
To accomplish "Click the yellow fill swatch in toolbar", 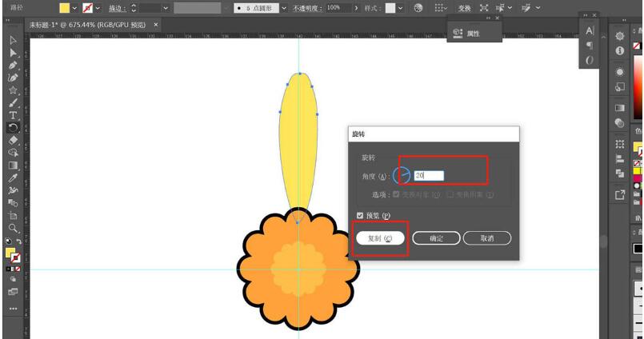I will [11, 253].
